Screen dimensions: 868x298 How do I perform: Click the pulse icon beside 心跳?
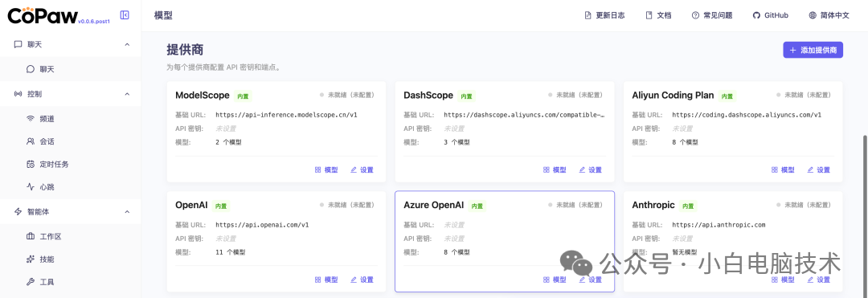(31, 187)
